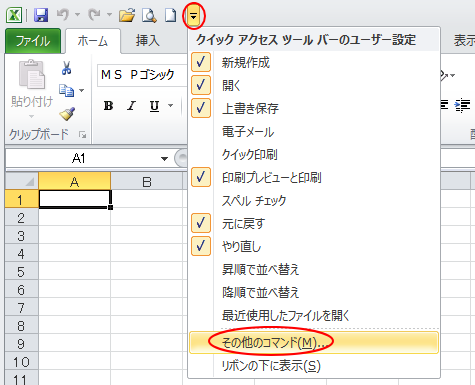The image size is (475, 385).
Task: Select column A header
Action: pos(74,181)
